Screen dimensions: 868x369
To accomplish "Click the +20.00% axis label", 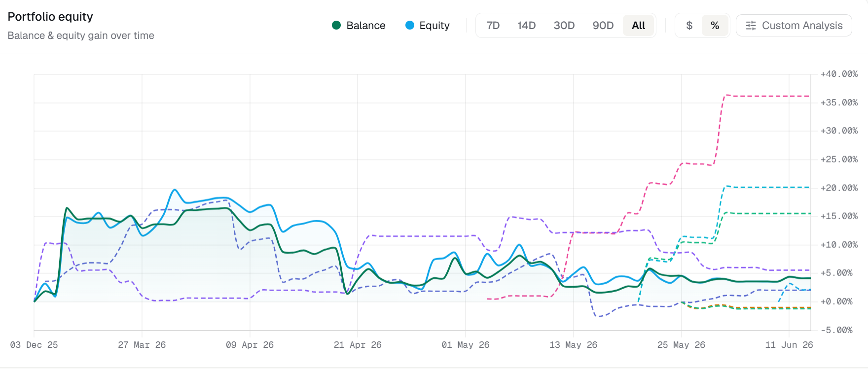I will [x=839, y=188].
